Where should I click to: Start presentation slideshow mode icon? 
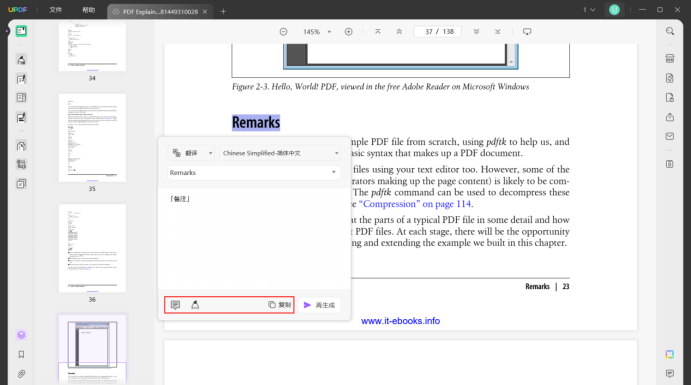[527, 32]
